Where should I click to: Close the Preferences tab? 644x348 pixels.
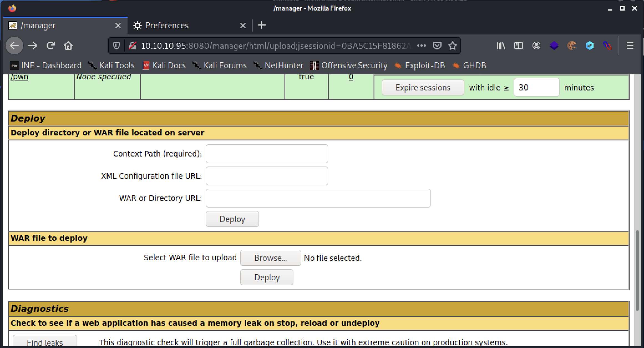[243, 26]
